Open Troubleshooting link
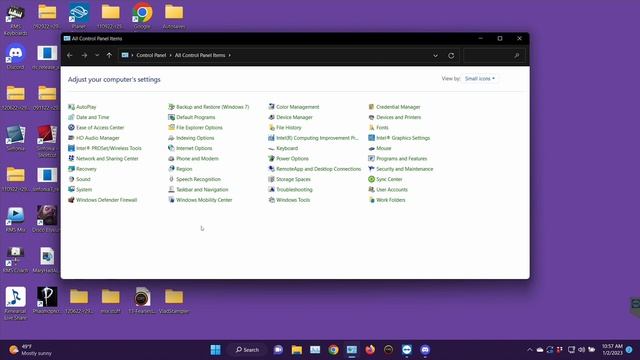The height and width of the screenshot is (360, 640). [294, 189]
